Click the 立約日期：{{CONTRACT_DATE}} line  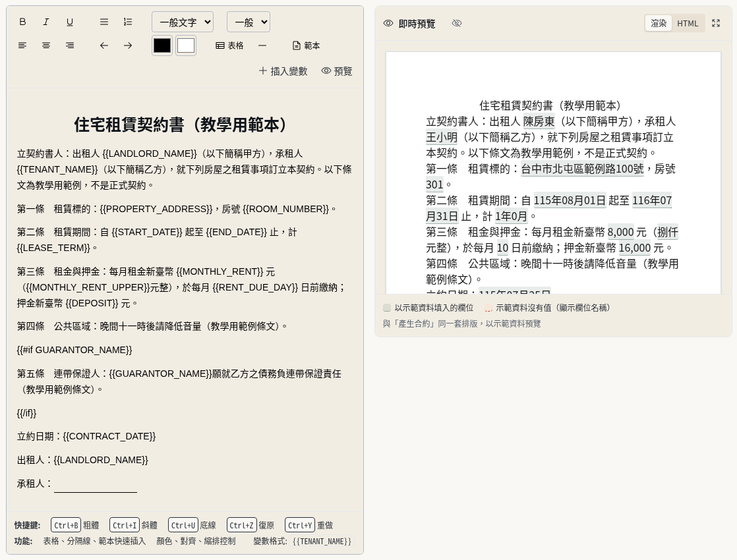click(86, 436)
